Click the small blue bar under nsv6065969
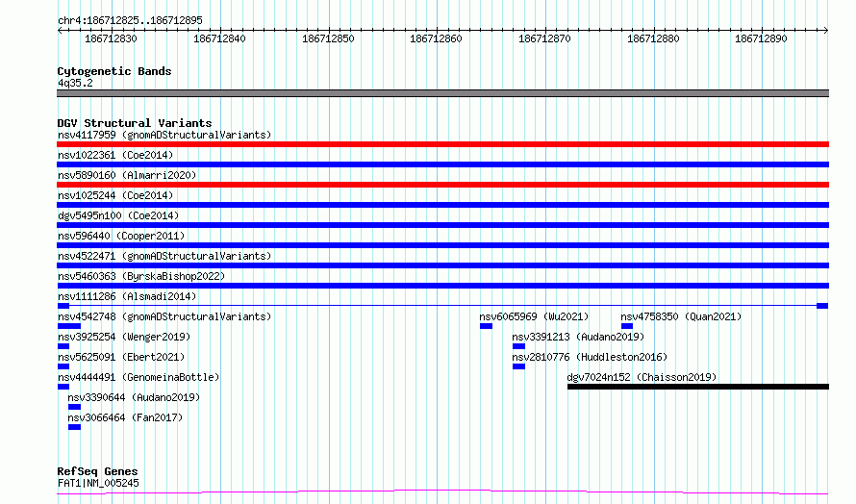 (486, 326)
